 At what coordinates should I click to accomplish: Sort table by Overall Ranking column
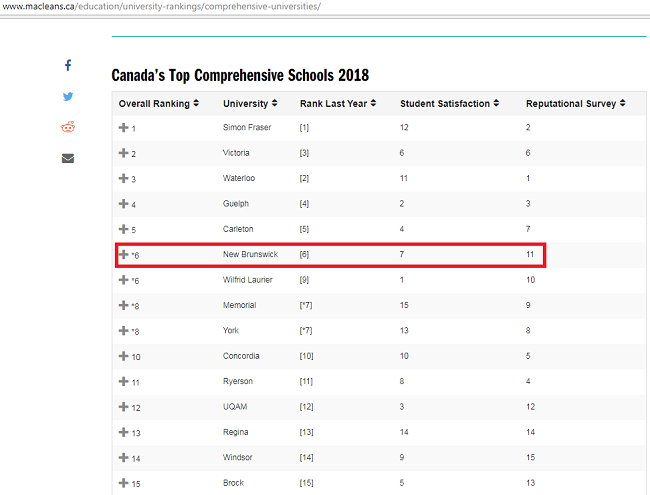tap(158, 103)
